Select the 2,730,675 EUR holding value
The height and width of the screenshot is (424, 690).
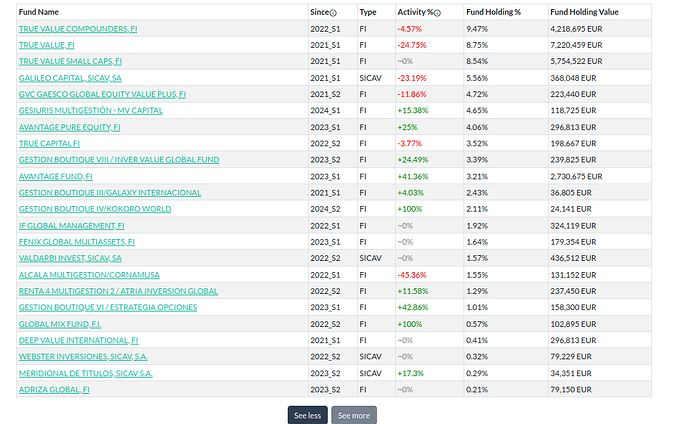[576, 177]
